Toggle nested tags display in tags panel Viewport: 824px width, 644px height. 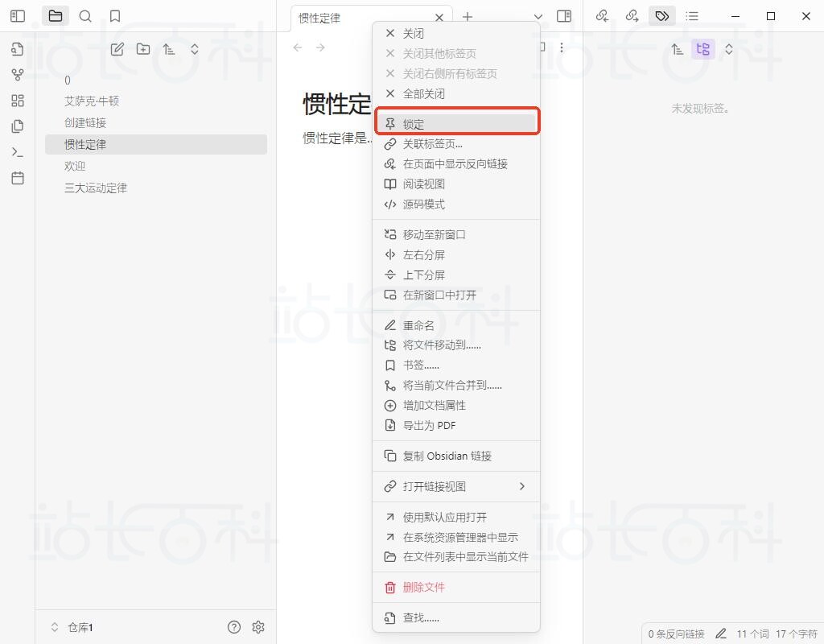click(703, 48)
